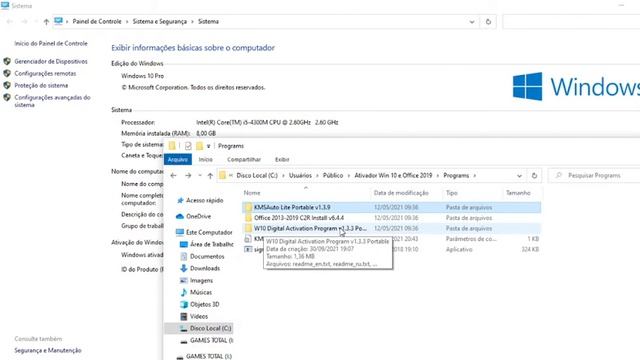Screen dimensions: 640x360
Task: Open recent locations dropdown in Programs Explorer
Action: click(200, 176)
